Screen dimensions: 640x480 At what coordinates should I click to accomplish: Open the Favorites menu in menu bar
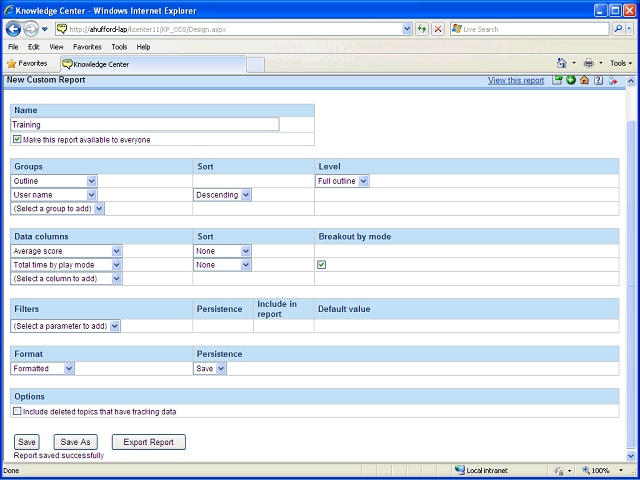87,47
